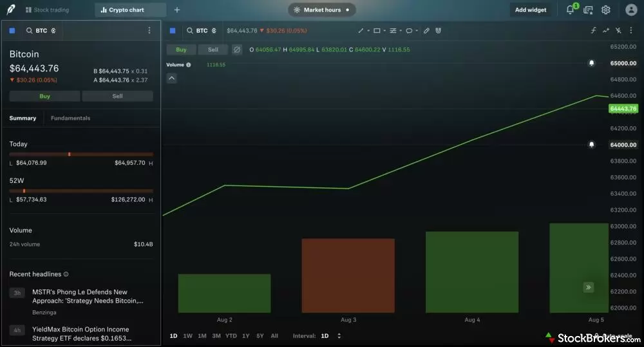Select the 1D time range
The height and width of the screenshot is (347, 644).
[173, 336]
